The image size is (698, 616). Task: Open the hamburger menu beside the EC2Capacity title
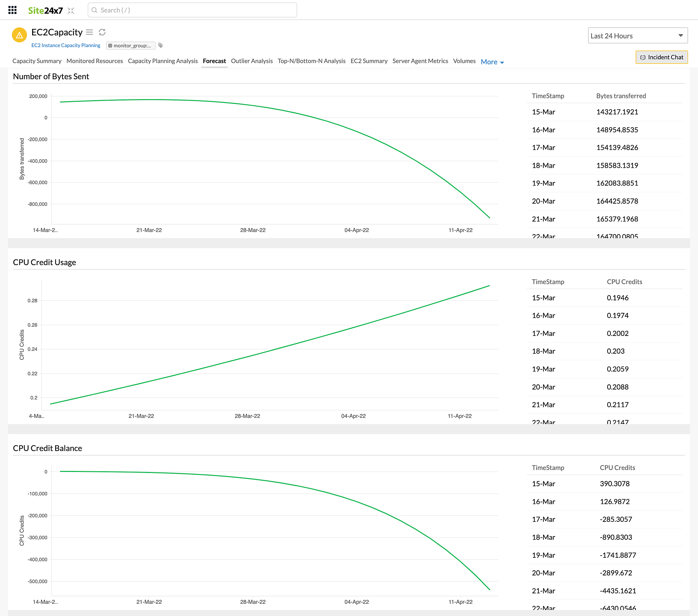click(x=90, y=32)
